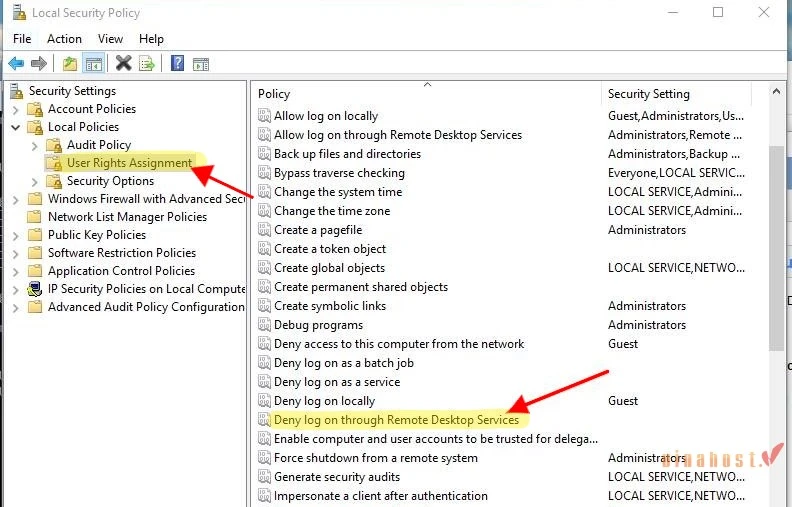Click the scroll up arrow of policy list
The width and height of the screenshot is (792, 507).
click(x=776, y=91)
